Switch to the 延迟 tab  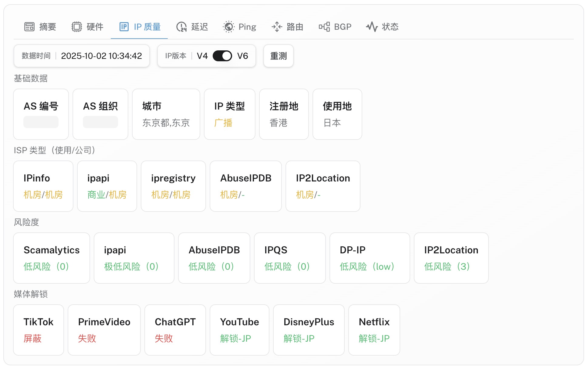click(x=199, y=27)
